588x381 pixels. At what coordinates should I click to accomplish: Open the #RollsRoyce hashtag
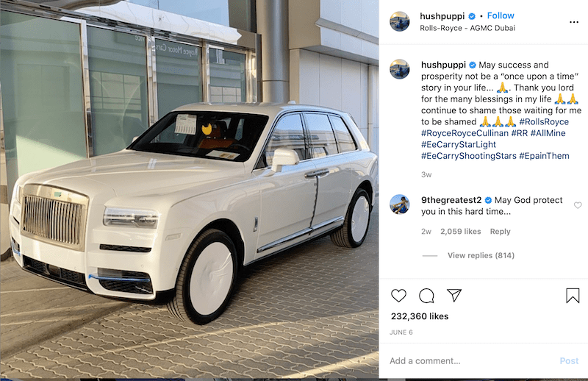tap(544, 122)
